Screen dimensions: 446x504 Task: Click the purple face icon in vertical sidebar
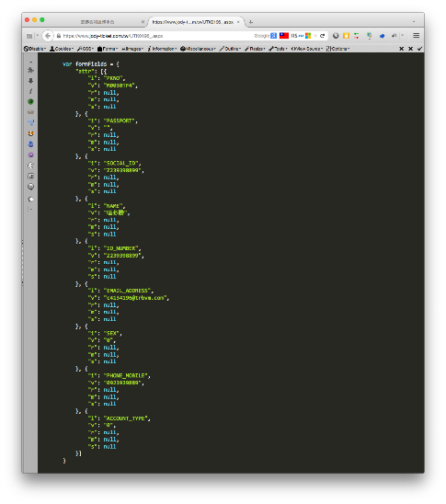(31, 155)
